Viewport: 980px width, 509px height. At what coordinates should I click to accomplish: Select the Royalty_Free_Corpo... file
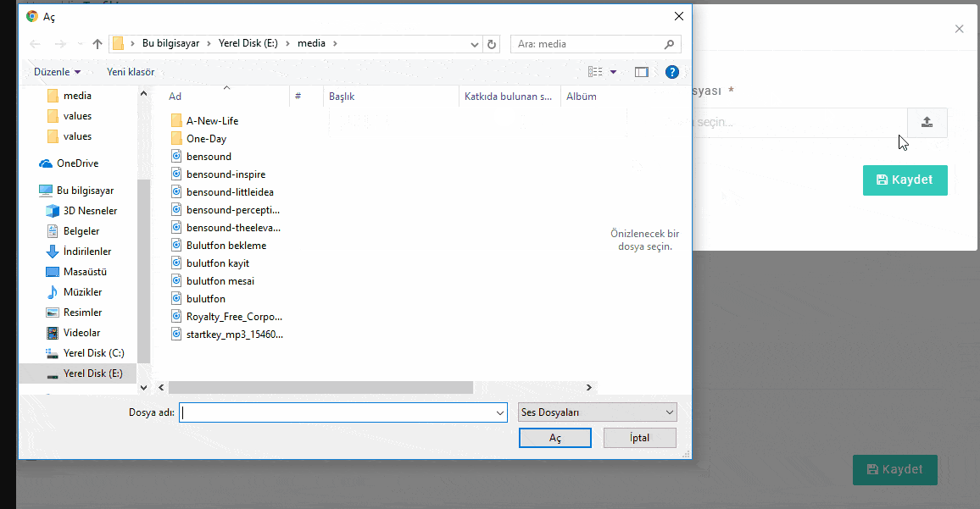[x=227, y=317]
